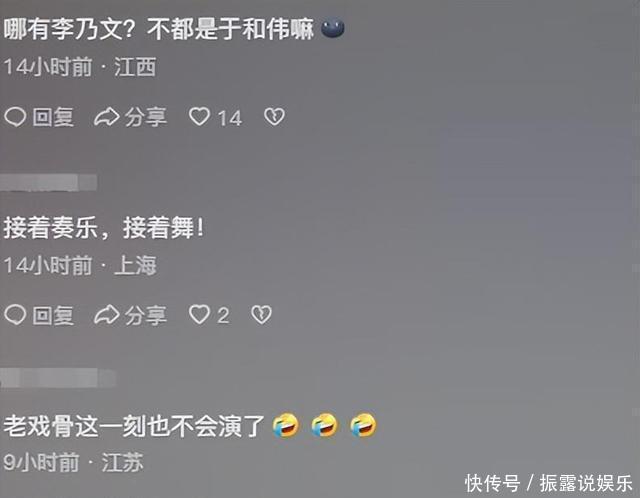Select the comment text 接着奏乐，接着舞
Screen dimensions: 640x498
click(x=103, y=227)
